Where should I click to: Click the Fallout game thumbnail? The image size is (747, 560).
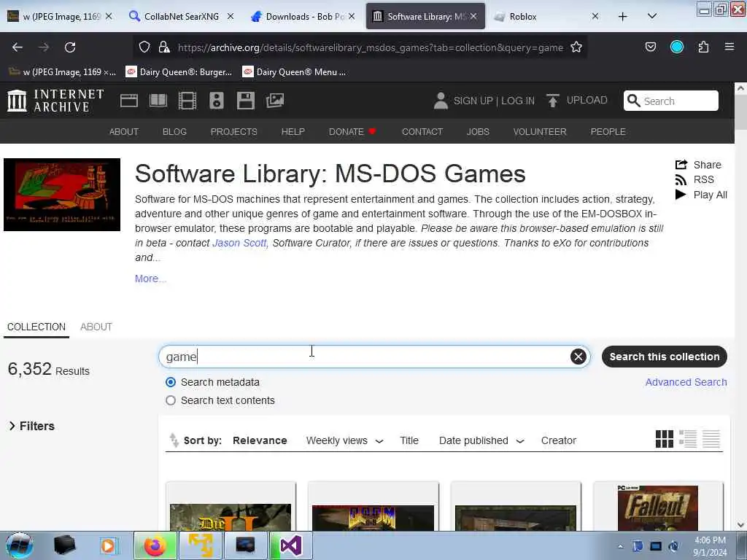point(657,508)
